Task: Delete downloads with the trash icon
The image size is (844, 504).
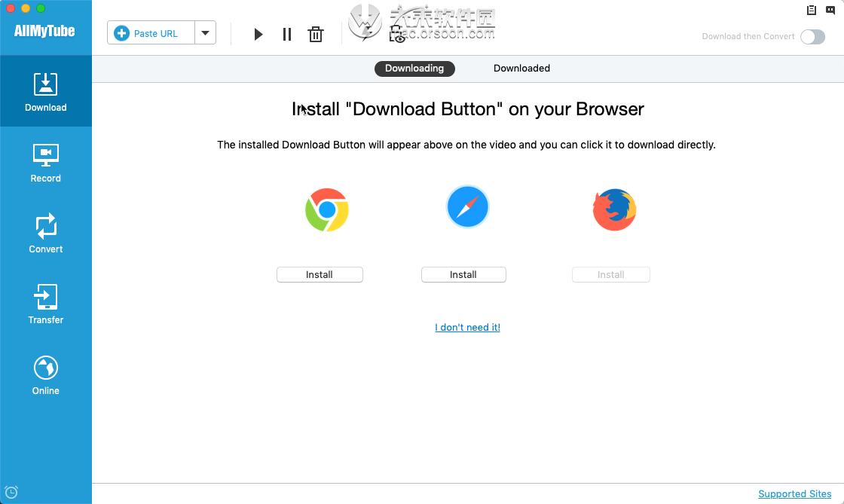Action: tap(316, 35)
